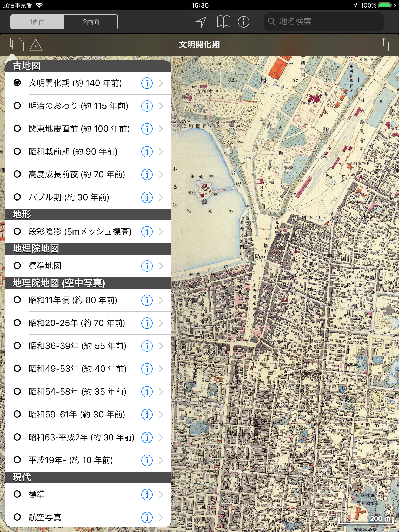
Task: Show info for 昭和20-25年 aerial photo
Action: pyautogui.click(x=147, y=323)
